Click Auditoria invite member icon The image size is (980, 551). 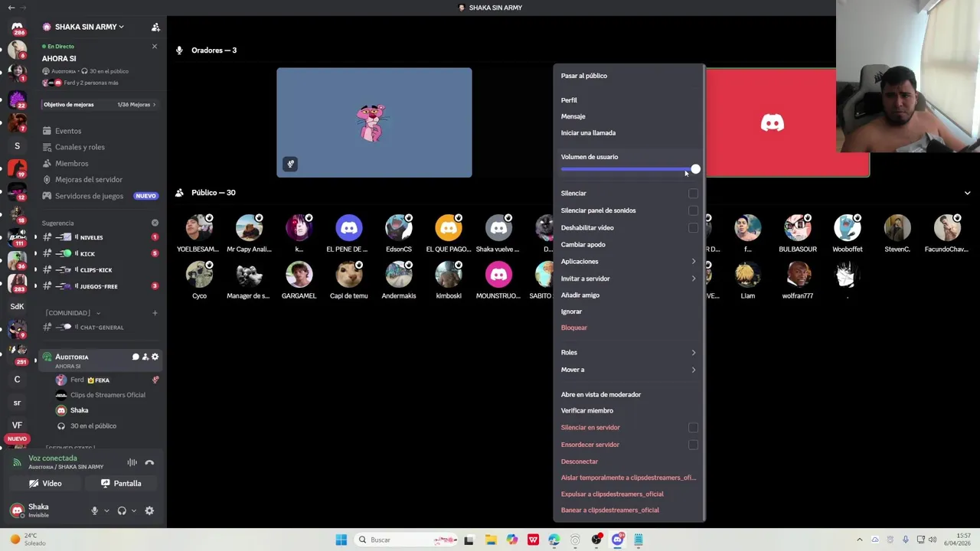pos(145,357)
